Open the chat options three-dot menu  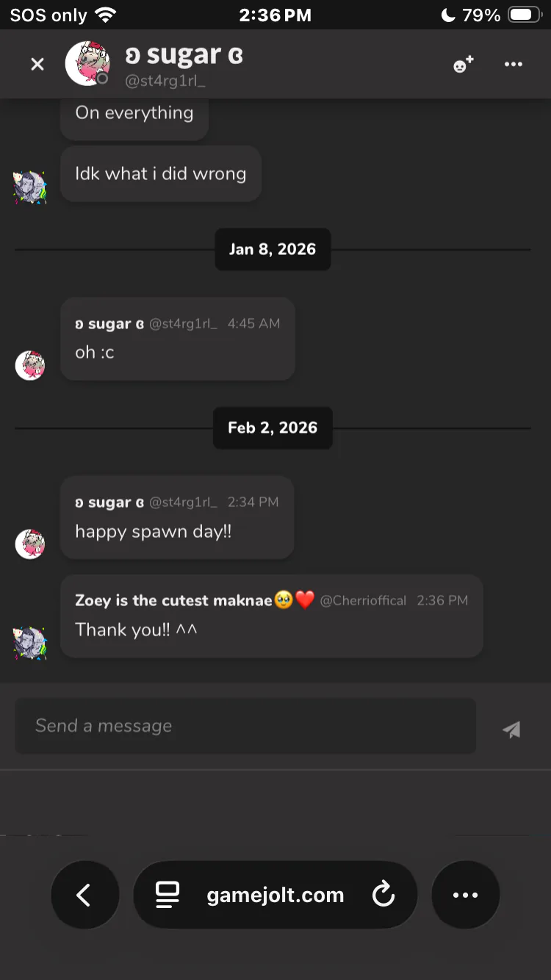(514, 65)
